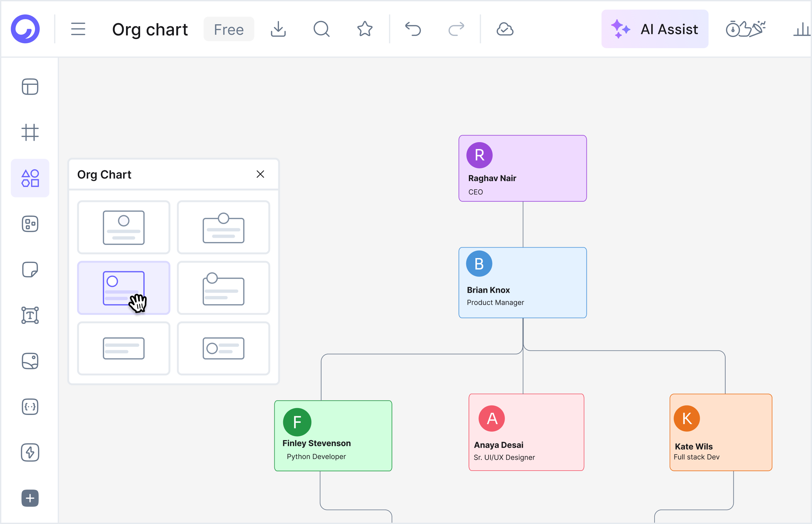Open the timer and reactions tools
The image size is (812, 524).
coord(745,29)
